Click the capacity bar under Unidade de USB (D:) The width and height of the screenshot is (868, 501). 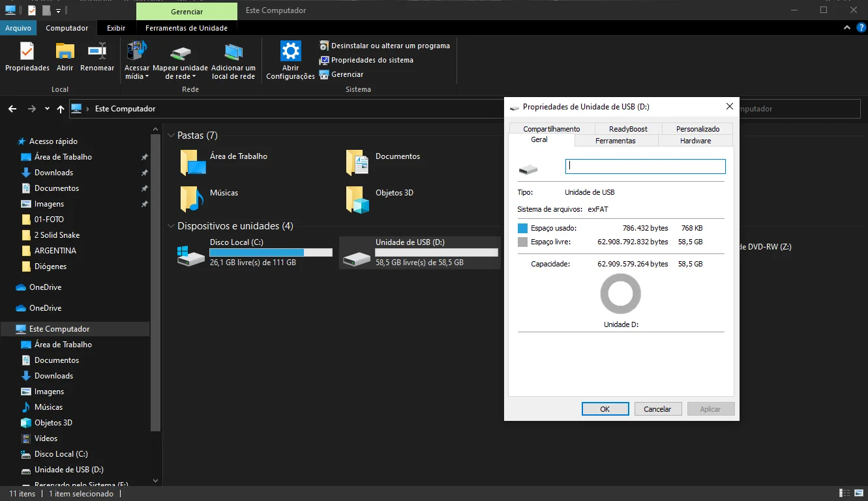[437, 253]
